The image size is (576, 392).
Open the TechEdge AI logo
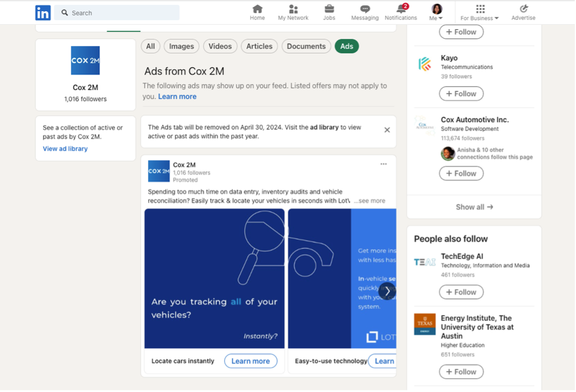click(425, 262)
